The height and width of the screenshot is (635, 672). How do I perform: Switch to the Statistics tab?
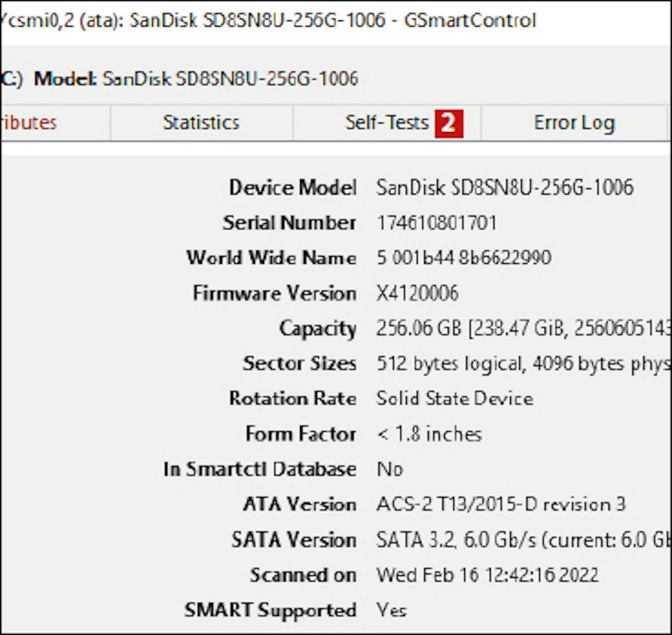(201, 123)
